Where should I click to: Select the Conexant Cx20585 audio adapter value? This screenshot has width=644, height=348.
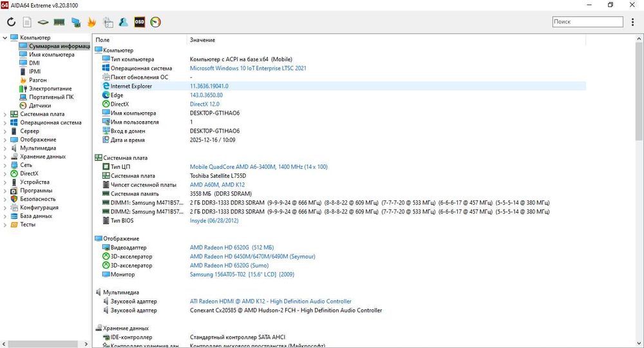(286, 310)
